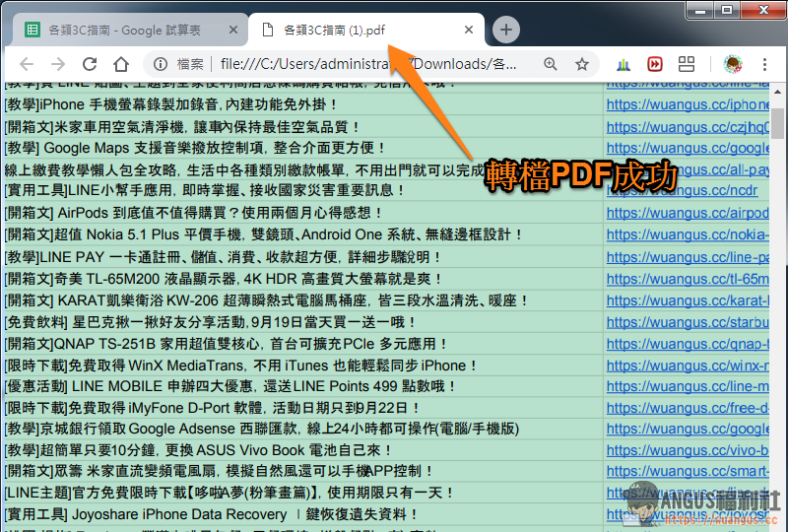Click the iPhone 手機螢幕錄製加錄音 row text
Viewport: 788px width, 532px height.
pyautogui.click(x=170, y=104)
